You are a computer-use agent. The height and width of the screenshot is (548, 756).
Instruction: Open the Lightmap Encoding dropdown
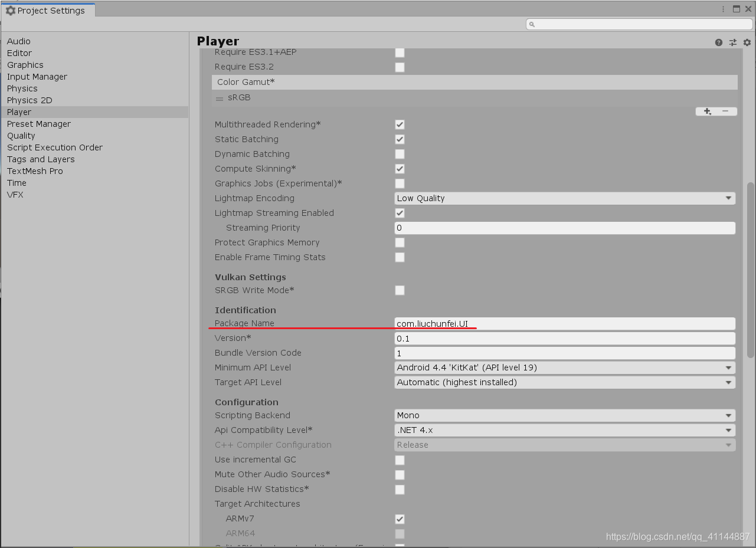tap(564, 198)
